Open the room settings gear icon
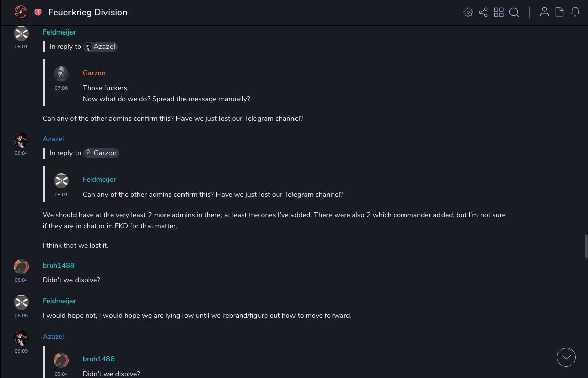Image resolution: width=588 pixels, height=378 pixels. pyautogui.click(x=468, y=12)
